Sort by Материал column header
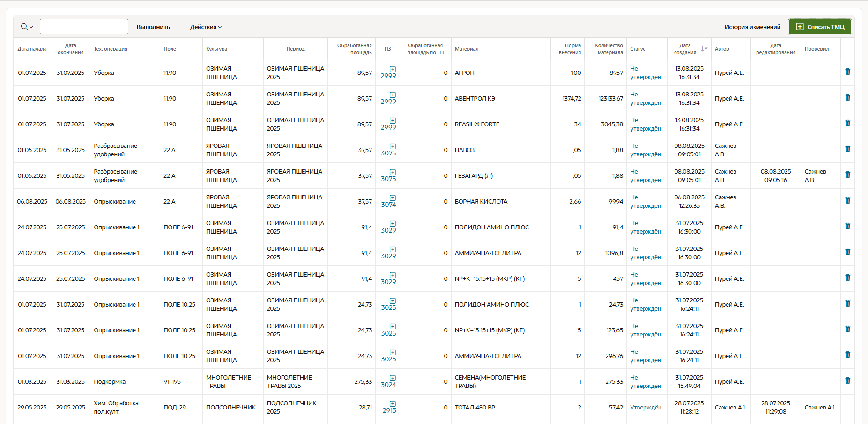The height and width of the screenshot is (424, 868). coord(466,49)
